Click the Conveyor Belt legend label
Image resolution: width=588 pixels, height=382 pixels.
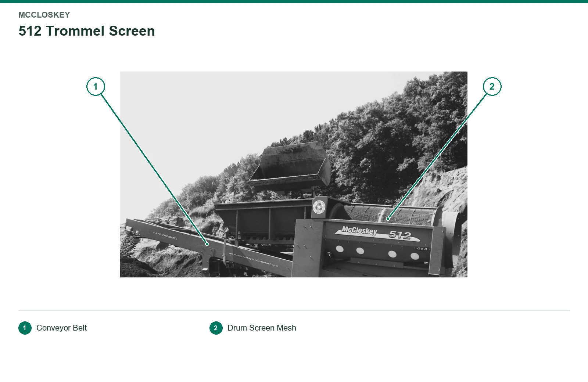click(61, 328)
